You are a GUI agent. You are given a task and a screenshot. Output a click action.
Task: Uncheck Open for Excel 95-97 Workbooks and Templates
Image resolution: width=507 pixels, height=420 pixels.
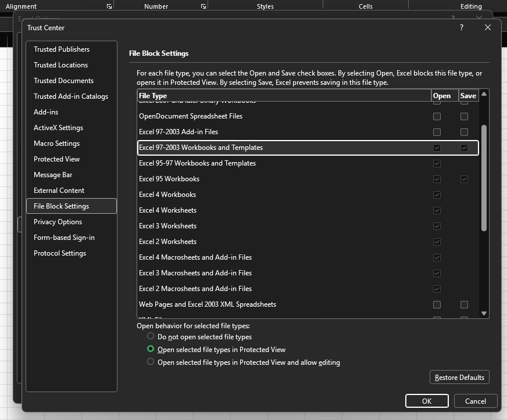point(437,163)
